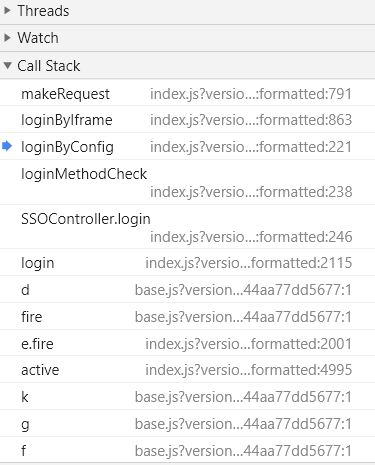Select the active stack frame

click(x=187, y=370)
